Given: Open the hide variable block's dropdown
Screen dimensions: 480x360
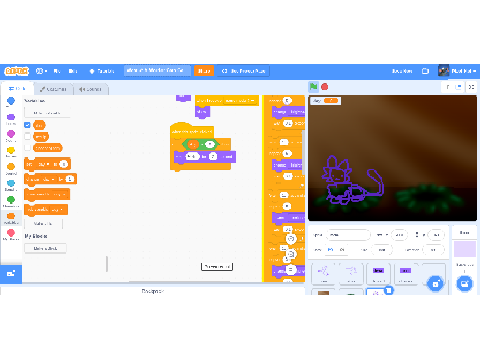Looking at the screenshot, I should click(x=56, y=210).
